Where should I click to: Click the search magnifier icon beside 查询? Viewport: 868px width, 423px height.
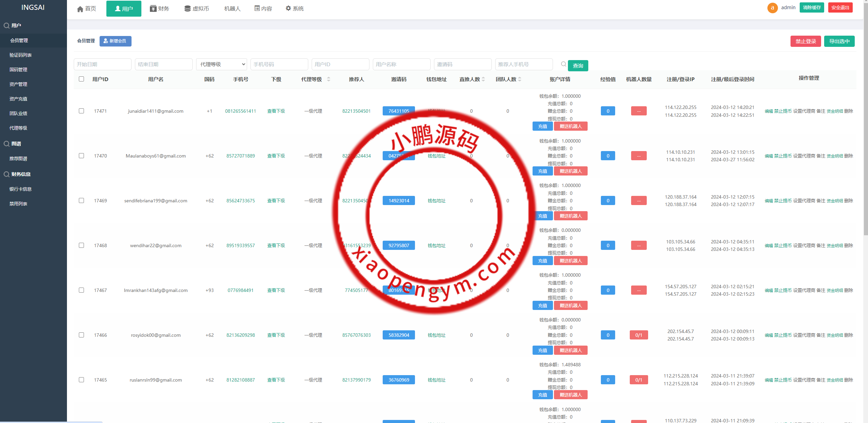coord(563,64)
